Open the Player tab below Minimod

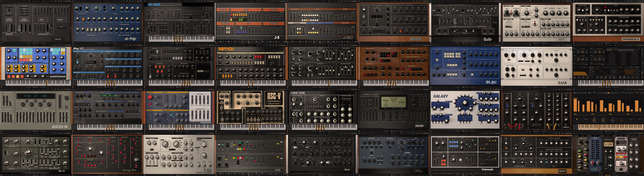(544, 175)
